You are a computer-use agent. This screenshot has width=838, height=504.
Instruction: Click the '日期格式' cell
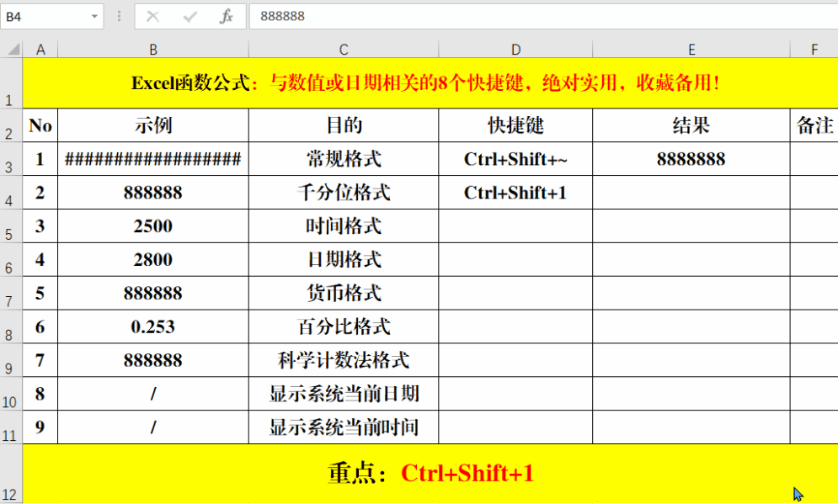pyautogui.click(x=344, y=260)
